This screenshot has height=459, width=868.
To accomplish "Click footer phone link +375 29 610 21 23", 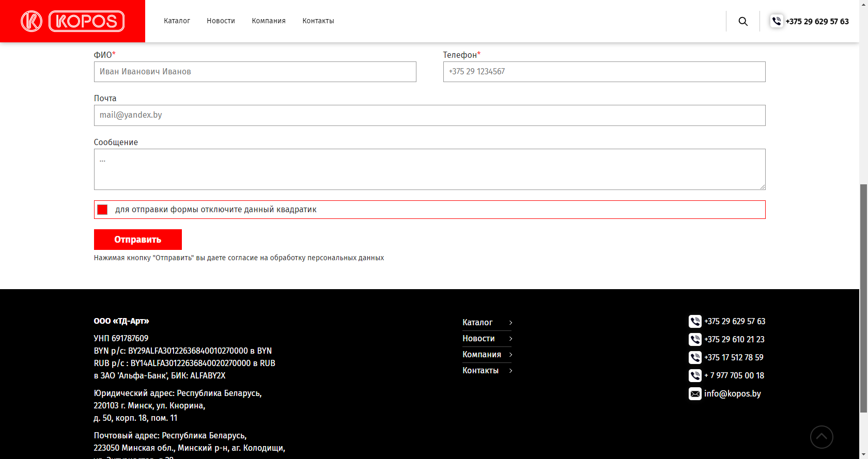I will [x=734, y=340].
